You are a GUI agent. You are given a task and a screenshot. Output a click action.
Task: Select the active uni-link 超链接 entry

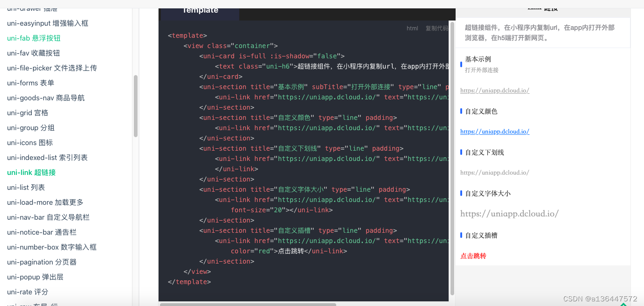31,173
